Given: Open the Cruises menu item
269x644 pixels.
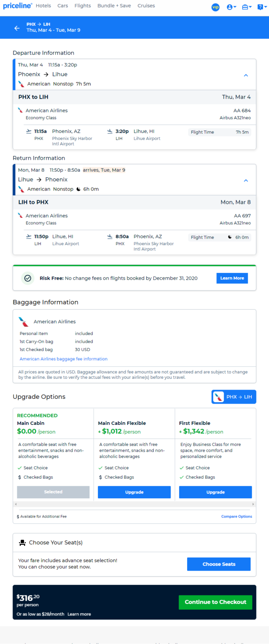Looking at the screenshot, I should [x=146, y=6].
